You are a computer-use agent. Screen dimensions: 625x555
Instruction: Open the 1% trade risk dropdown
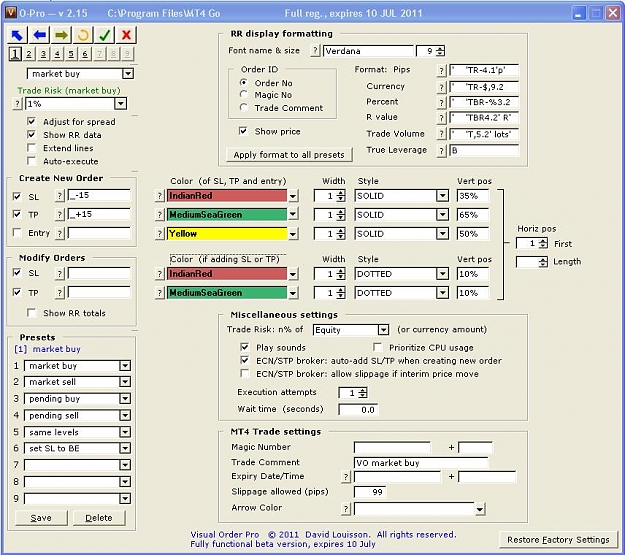120,104
